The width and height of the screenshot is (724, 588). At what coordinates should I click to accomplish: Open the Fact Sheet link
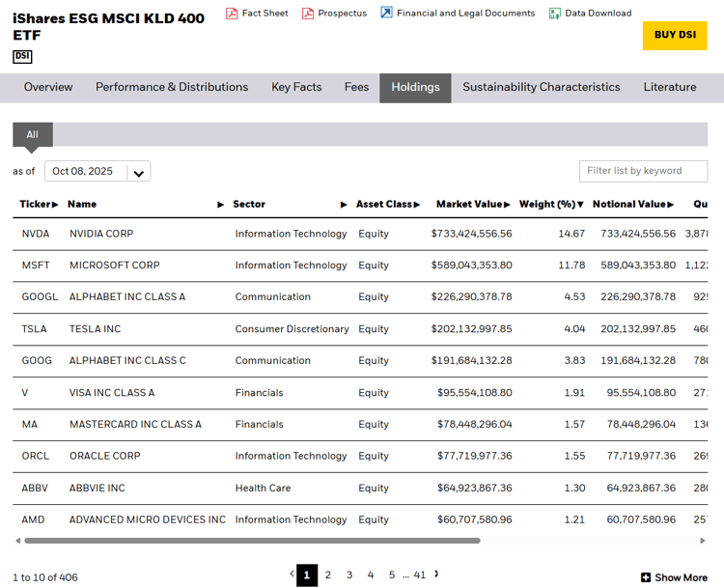265,13
